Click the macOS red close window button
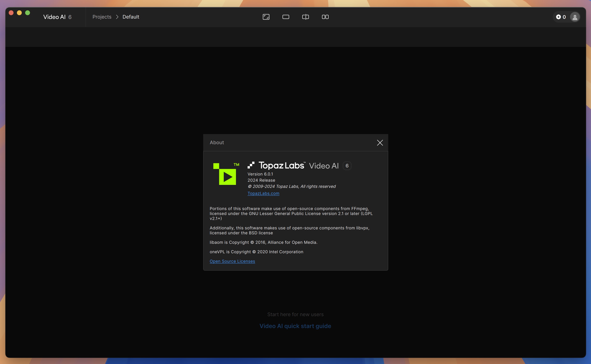 click(x=11, y=13)
